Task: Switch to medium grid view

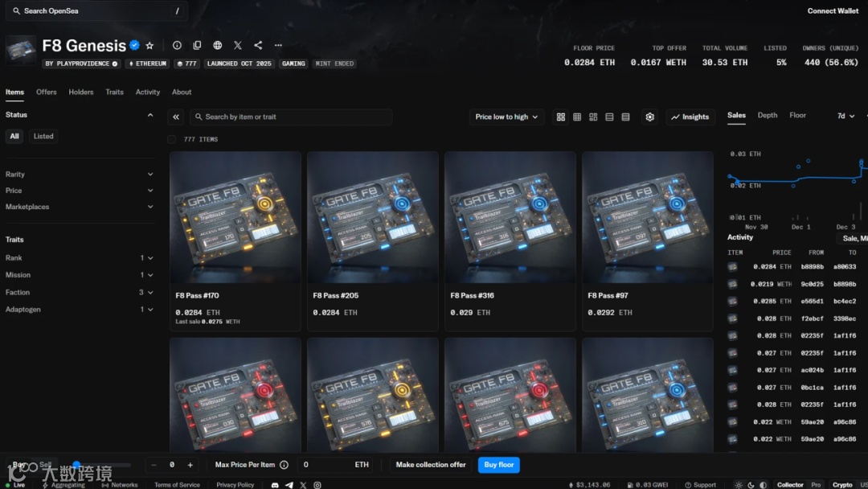Action: [x=577, y=117]
